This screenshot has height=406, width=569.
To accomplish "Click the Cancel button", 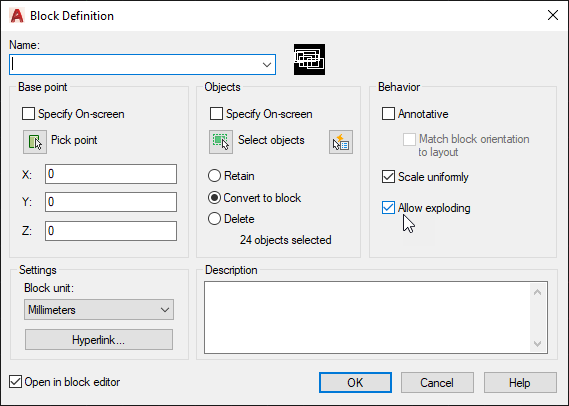I will (437, 382).
